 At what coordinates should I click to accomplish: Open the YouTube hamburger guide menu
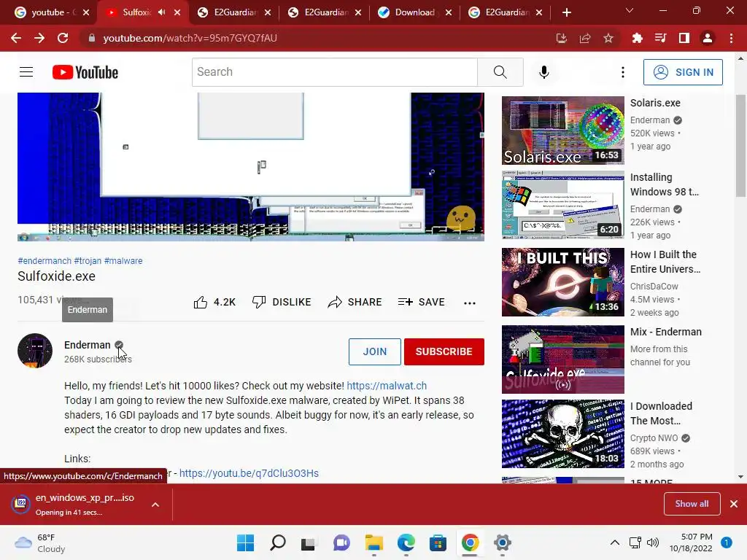[26, 72]
